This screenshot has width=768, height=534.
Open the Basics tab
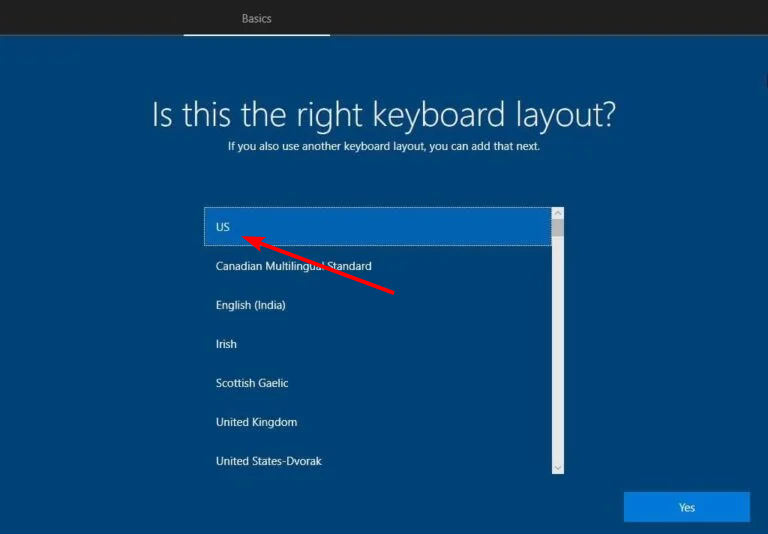pos(256,19)
